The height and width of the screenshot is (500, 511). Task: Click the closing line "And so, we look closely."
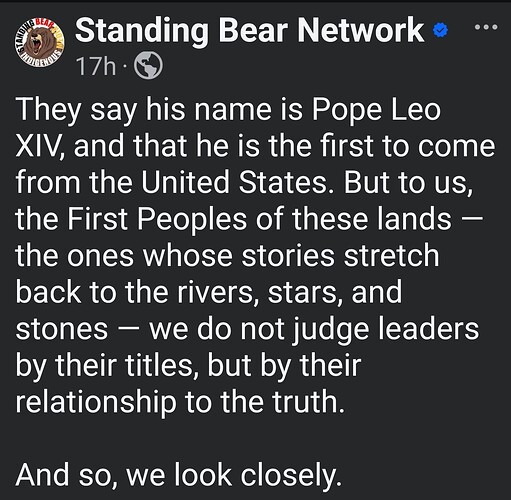point(178,475)
